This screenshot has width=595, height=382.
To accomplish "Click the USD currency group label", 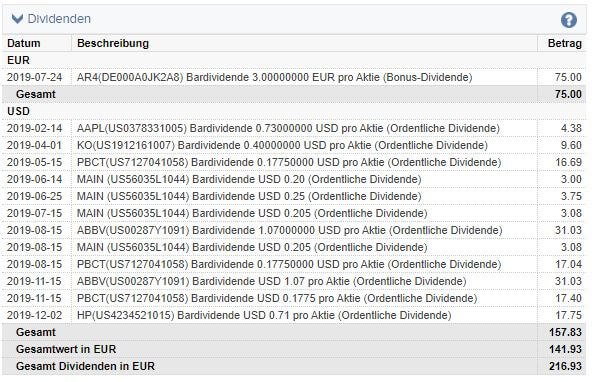I will click(x=18, y=111).
